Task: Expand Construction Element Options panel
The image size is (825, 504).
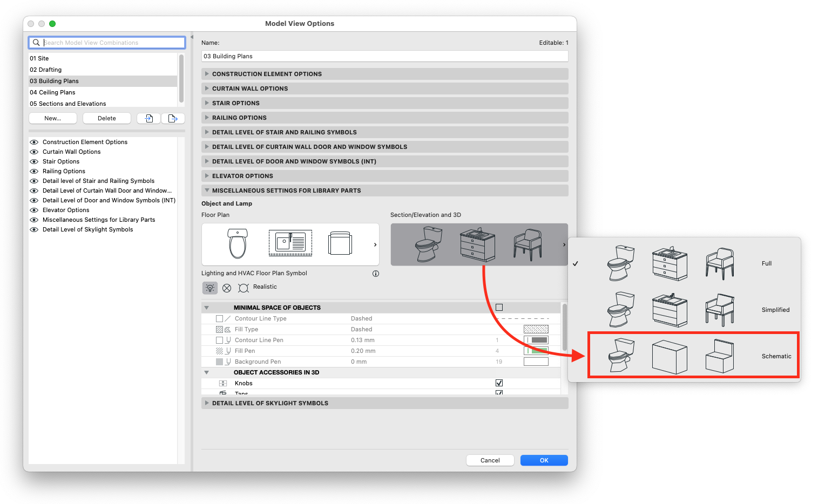Action: [207, 74]
